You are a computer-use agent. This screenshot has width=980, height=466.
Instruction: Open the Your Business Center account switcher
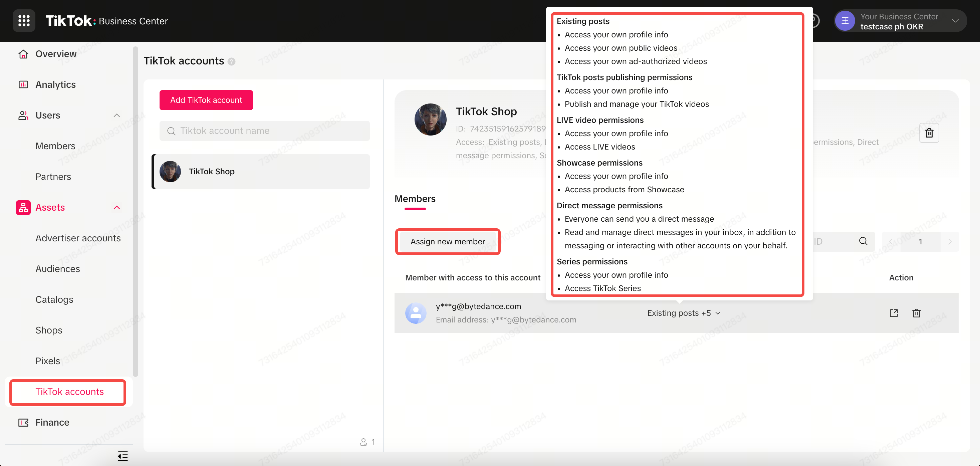900,21
